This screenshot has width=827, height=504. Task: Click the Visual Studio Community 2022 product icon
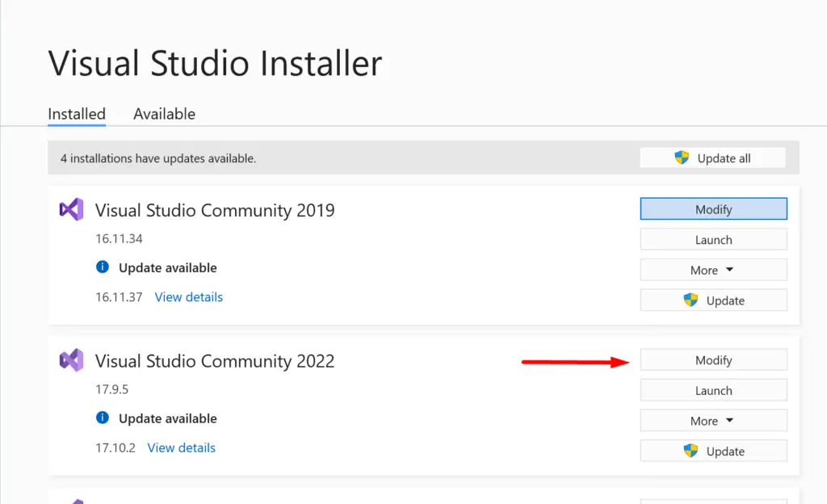point(70,360)
